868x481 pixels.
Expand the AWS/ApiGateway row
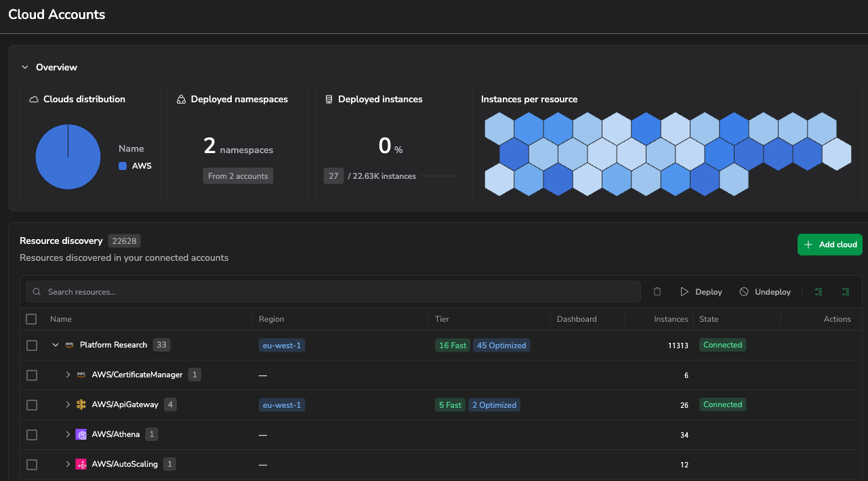(x=68, y=404)
